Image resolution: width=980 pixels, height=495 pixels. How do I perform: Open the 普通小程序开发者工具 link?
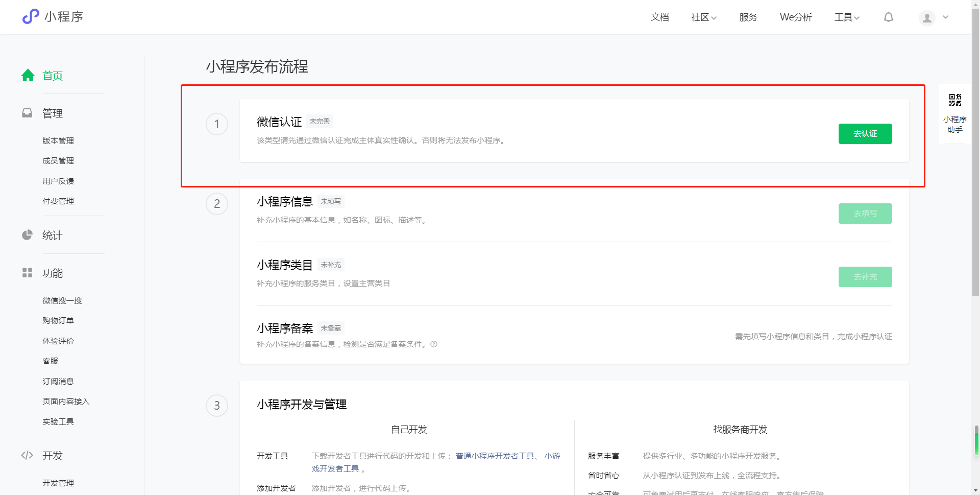[x=495, y=456]
